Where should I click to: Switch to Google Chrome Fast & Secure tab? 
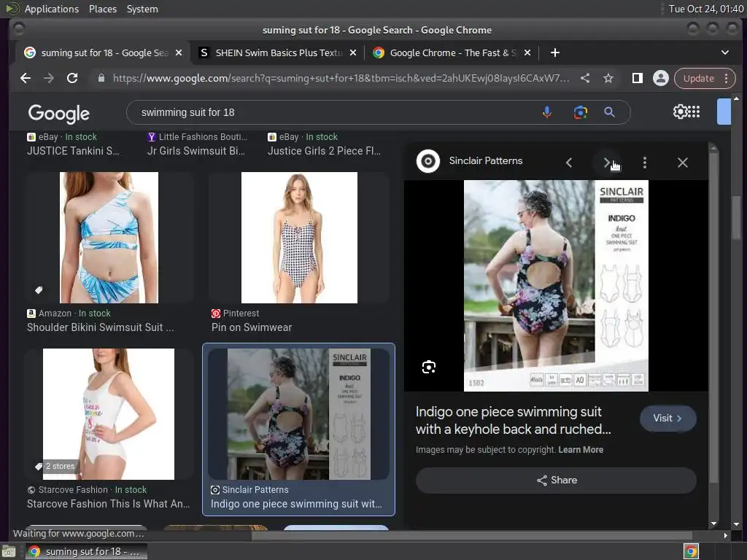click(x=452, y=52)
